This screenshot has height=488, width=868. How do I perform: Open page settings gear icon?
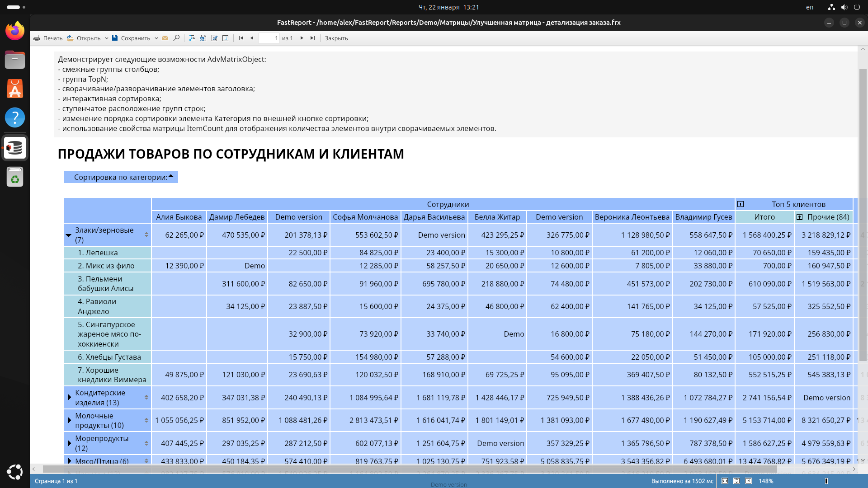pos(203,38)
